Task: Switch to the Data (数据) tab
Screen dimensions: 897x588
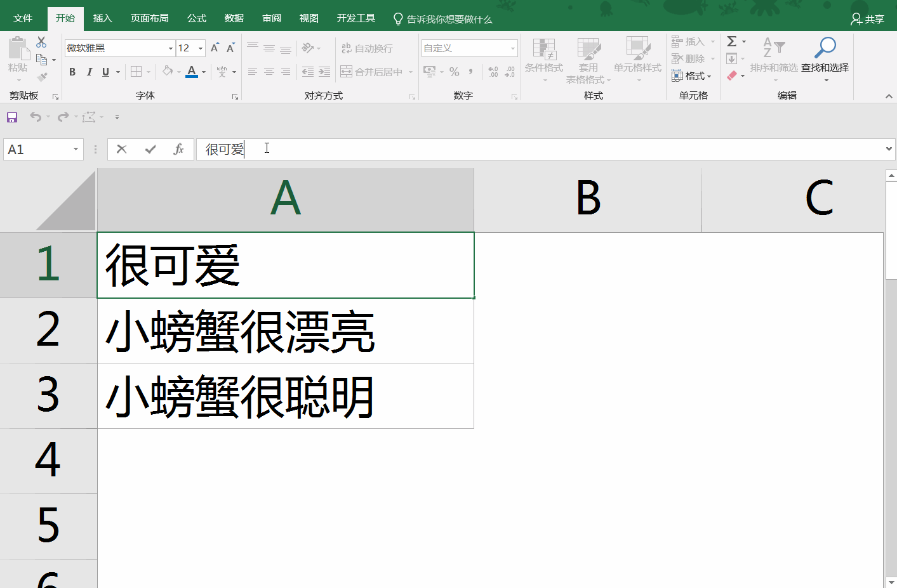Action: (234, 18)
